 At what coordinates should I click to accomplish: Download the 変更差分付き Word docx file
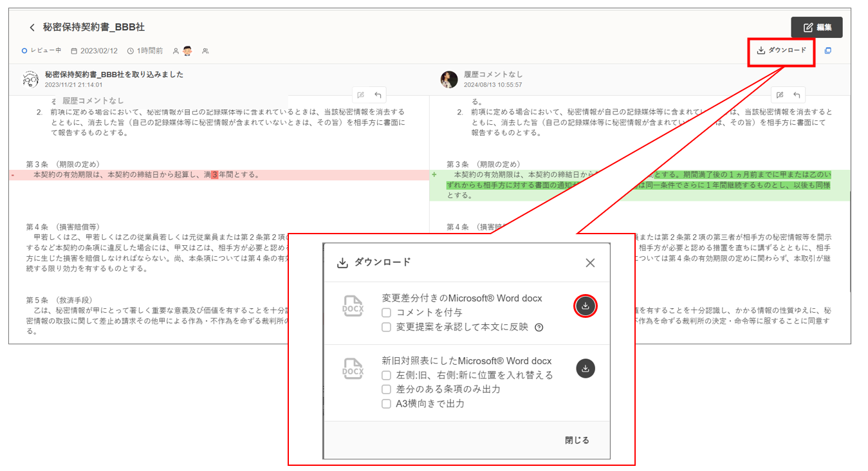(x=585, y=306)
